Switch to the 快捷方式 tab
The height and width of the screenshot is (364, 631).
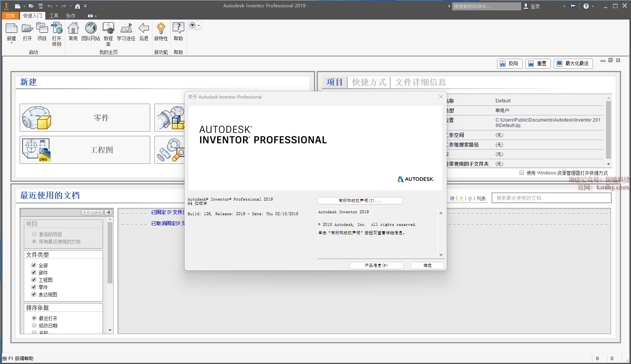[x=369, y=82]
